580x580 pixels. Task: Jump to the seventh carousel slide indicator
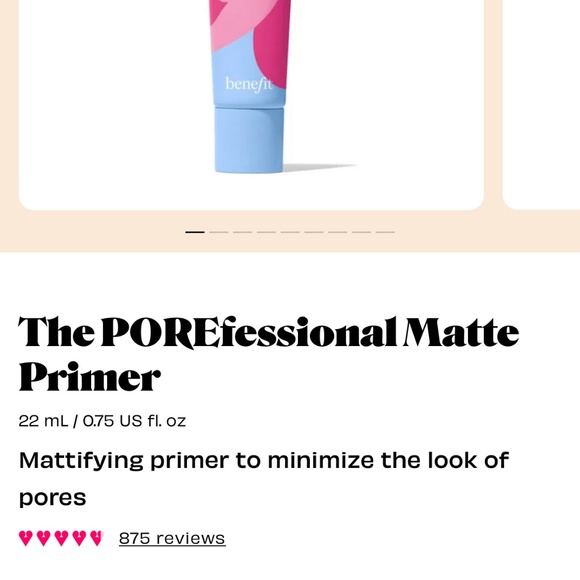pyautogui.click(x=337, y=232)
